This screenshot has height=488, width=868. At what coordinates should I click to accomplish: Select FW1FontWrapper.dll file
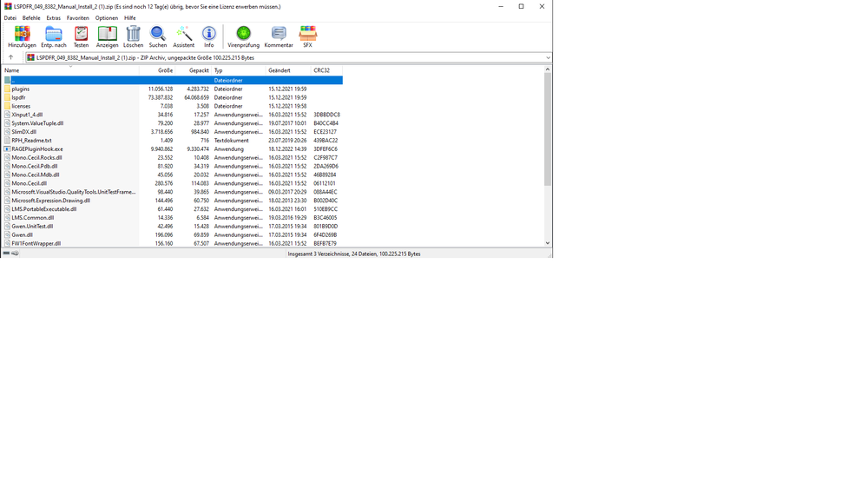[36, 243]
